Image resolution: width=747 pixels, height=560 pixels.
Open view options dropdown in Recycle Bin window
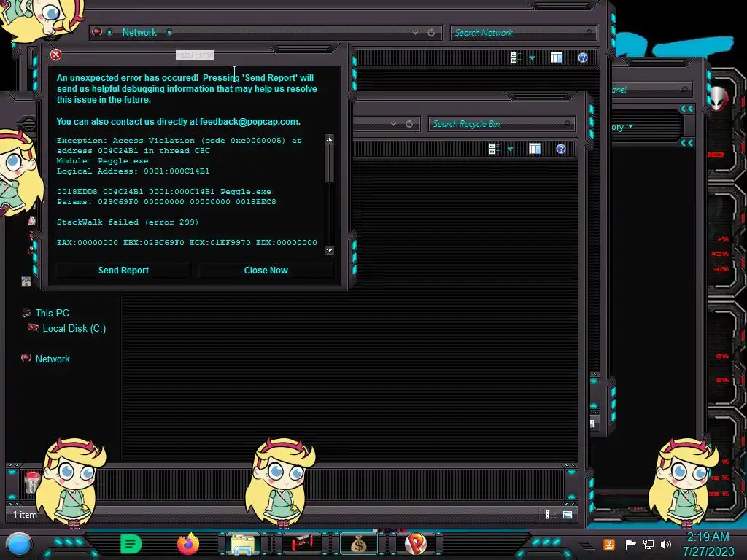pos(510,149)
